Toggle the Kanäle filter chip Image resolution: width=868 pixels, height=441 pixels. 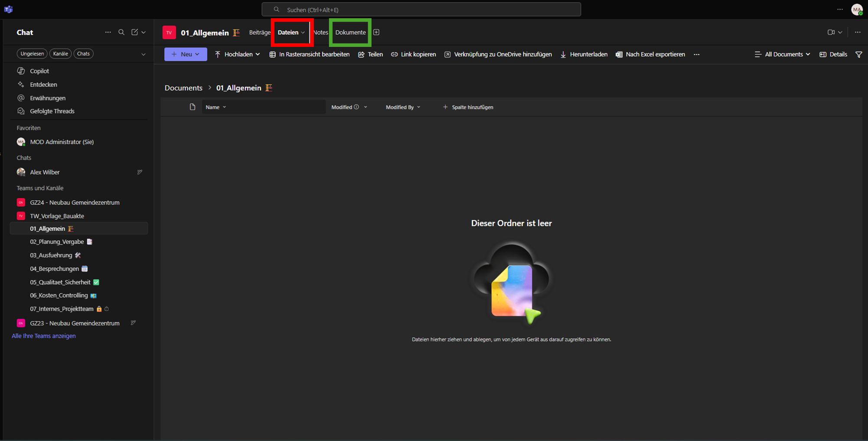[60, 54]
